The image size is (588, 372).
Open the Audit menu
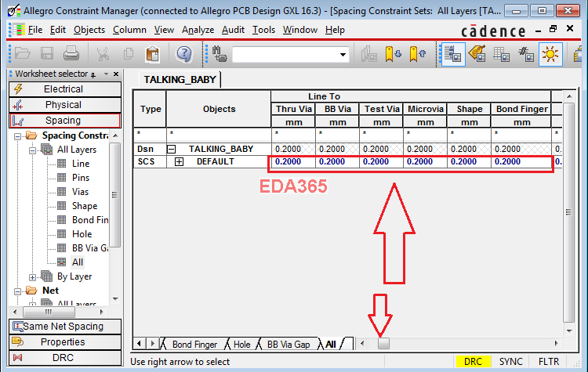(x=233, y=30)
